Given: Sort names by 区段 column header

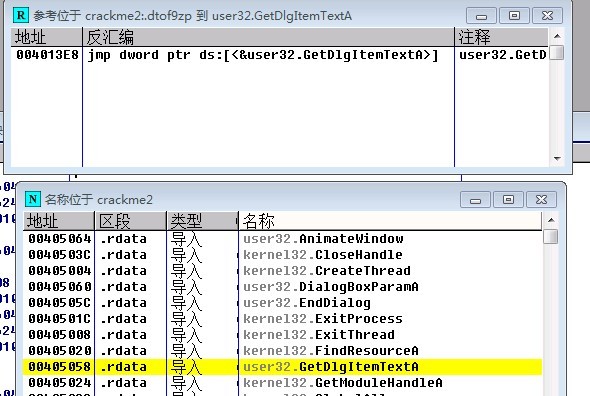Looking at the screenshot, I should point(130,221).
